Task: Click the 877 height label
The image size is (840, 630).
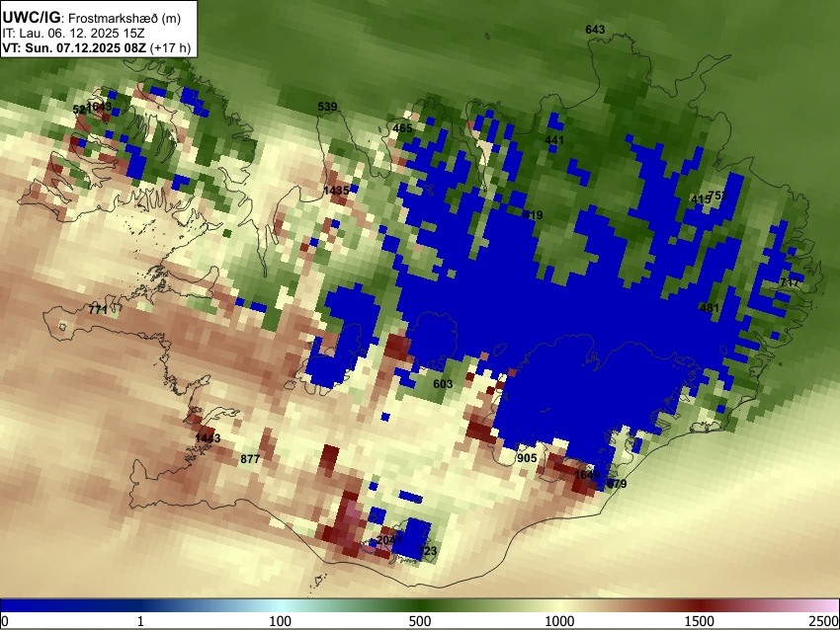Action: 250,459
